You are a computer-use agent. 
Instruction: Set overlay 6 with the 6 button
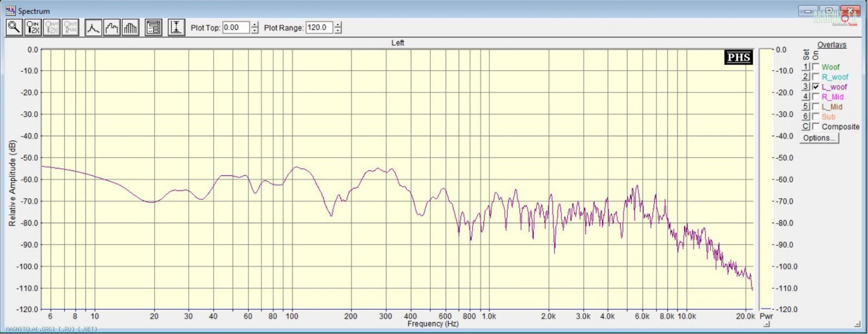[806, 116]
